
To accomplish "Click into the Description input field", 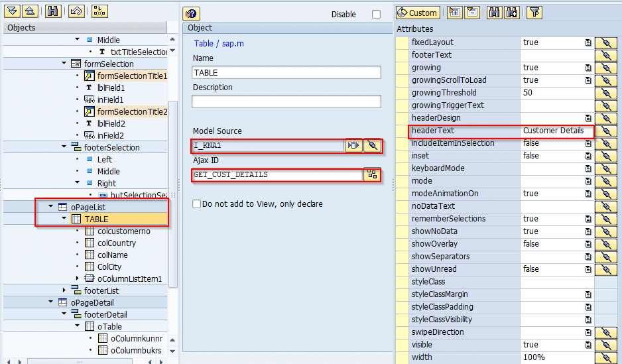I will coord(286,101).
